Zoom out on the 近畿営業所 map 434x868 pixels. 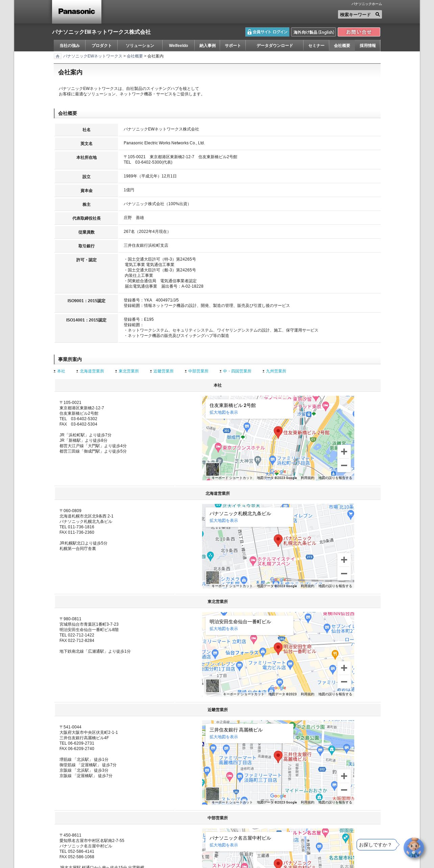(x=344, y=790)
